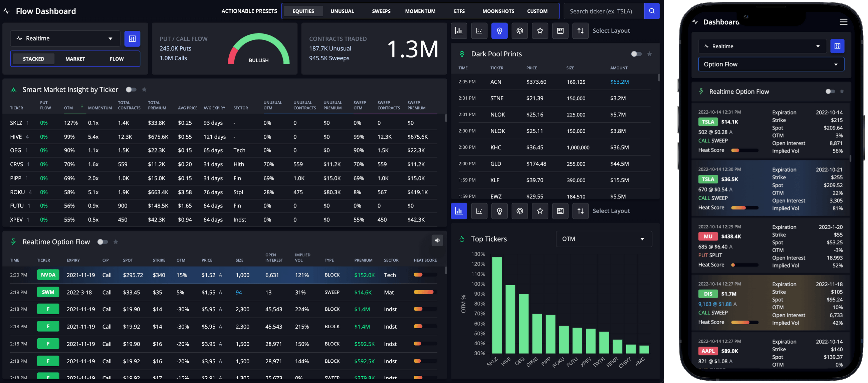868x383 pixels.
Task: Click the Dark Pool Prints scrollbar
Action: tap(659, 78)
